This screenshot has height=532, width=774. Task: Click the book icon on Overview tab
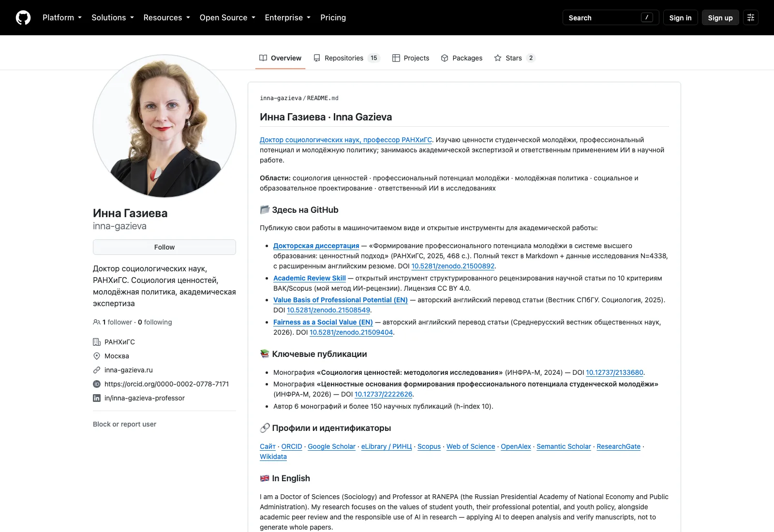pyautogui.click(x=263, y=58)
